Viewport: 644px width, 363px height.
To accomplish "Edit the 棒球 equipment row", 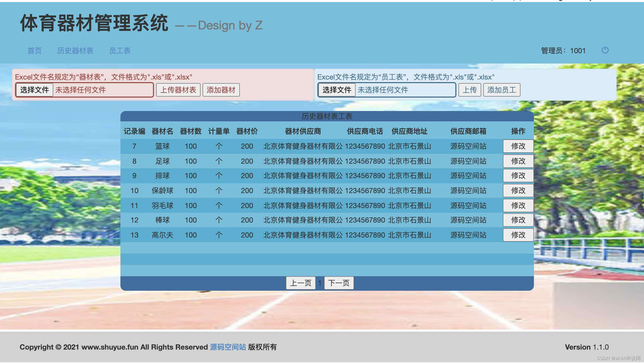I will click(518, 220).
